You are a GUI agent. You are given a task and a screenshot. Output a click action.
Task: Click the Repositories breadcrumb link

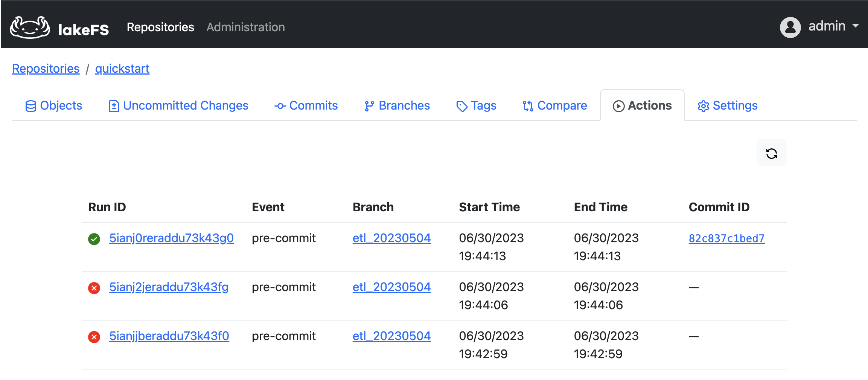46,69
